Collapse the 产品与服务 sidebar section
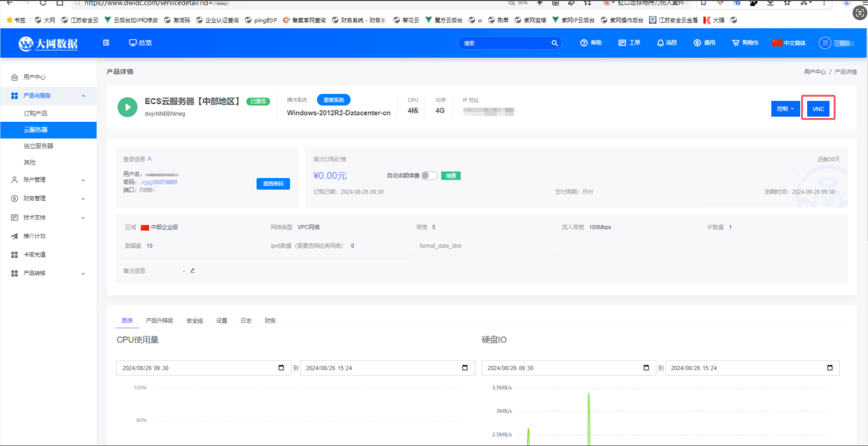The image size is (868, 446). (x=48, y=96)
